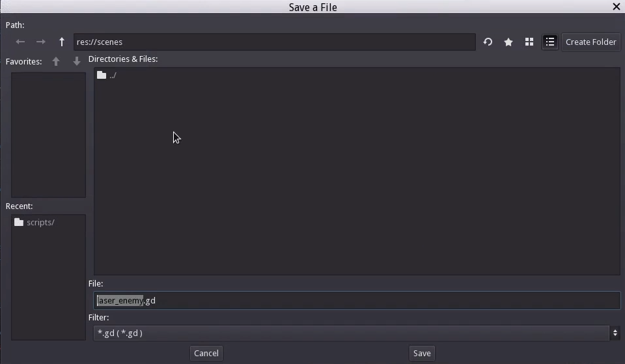Switch to thumbnail grid view
Image resolution: width=625 pixels, height=364 pixels.
(x=529, y=42)
